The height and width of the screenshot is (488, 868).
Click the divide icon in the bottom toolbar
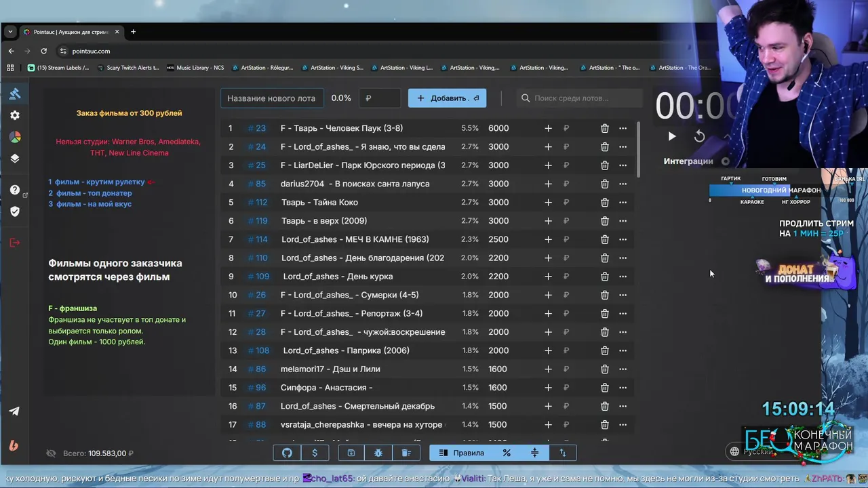point(534,453)
